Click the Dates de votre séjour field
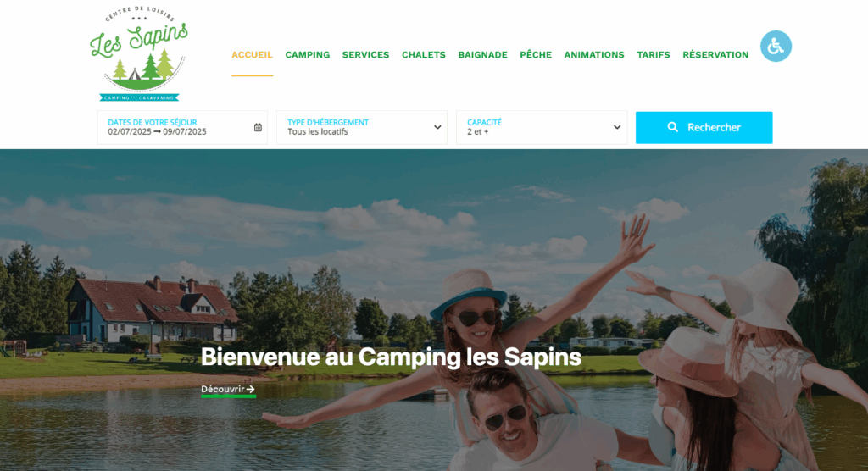Screen dimensions: 868x471 click(x=182, y=127)
